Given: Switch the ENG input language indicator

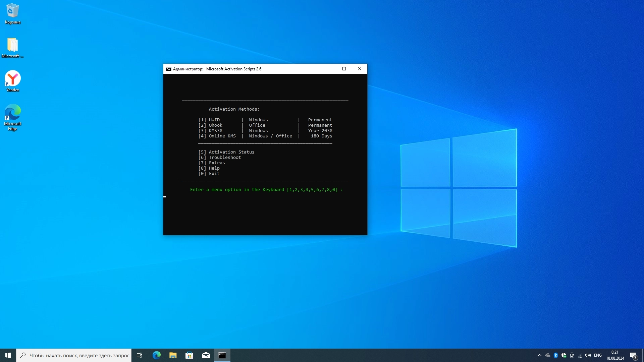Looking at the screenshot, I should [x=598, y=355].
